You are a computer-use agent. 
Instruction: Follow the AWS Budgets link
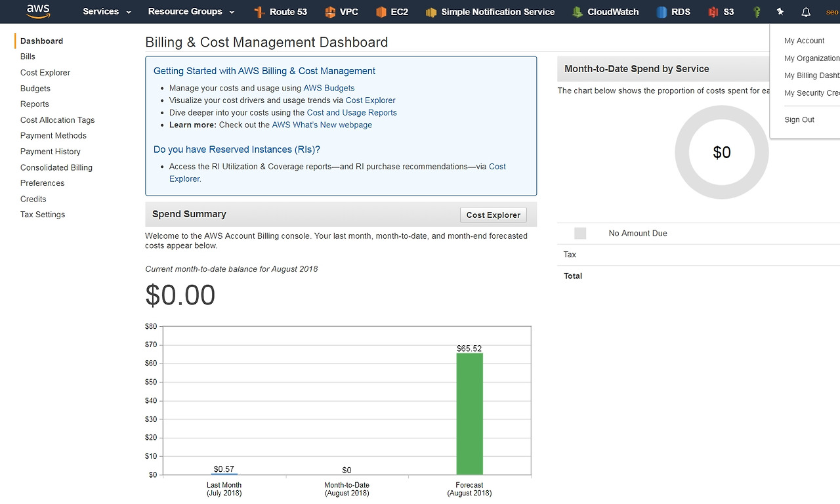(x=329, y=88)
